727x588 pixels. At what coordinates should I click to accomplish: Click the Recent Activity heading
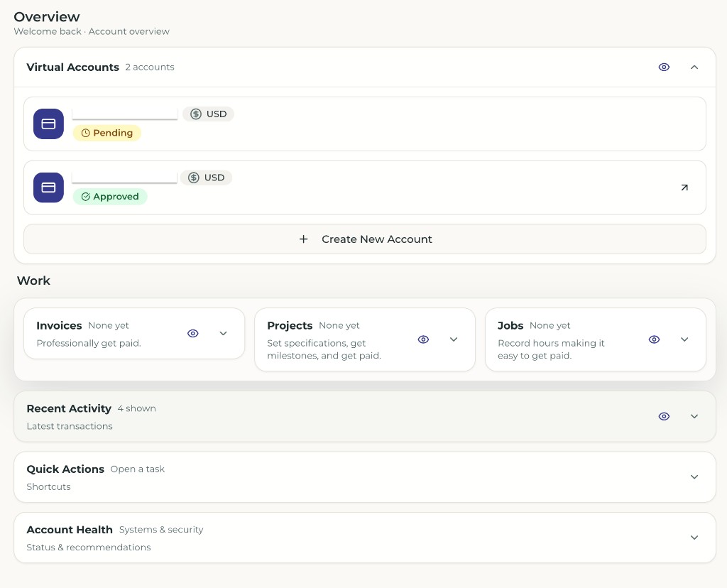point(69,408)
